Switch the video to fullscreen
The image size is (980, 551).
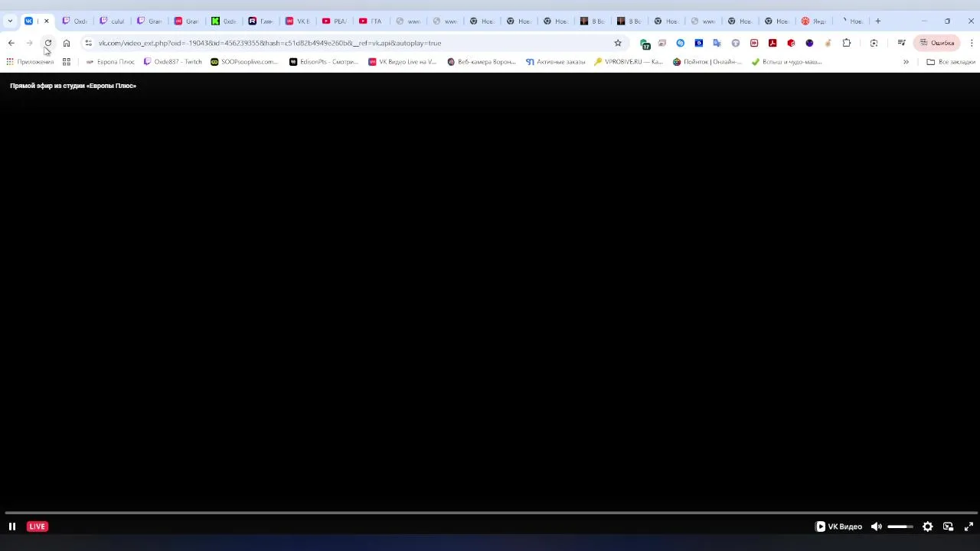[x=969, y=527]
